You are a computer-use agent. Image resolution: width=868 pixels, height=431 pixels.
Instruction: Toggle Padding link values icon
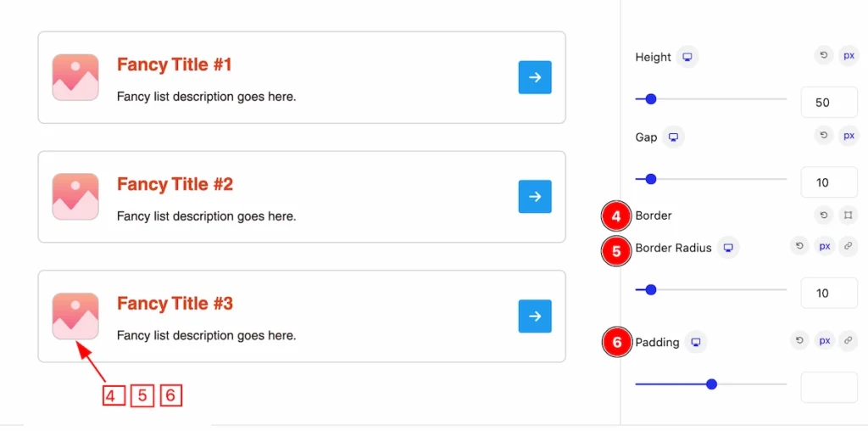coord(848,341)
